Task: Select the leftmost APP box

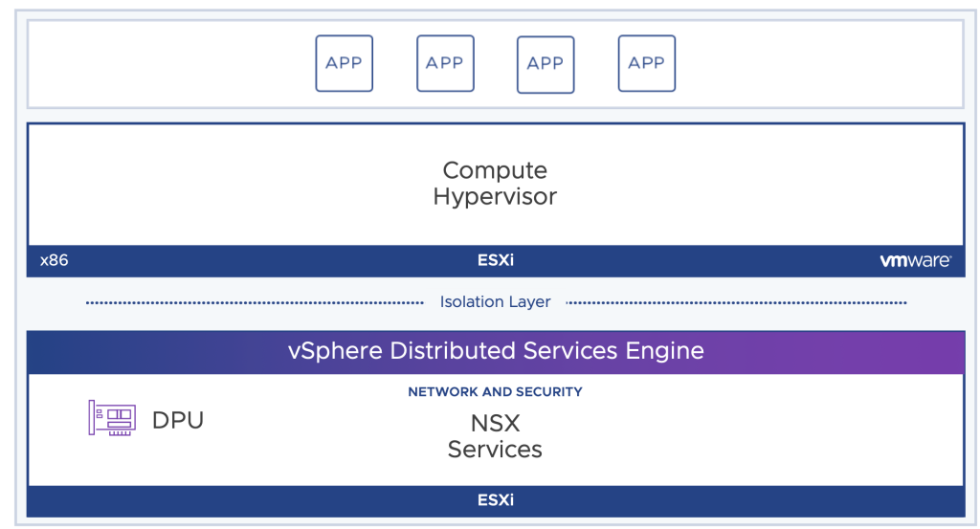Action: (x=345, y=64)
